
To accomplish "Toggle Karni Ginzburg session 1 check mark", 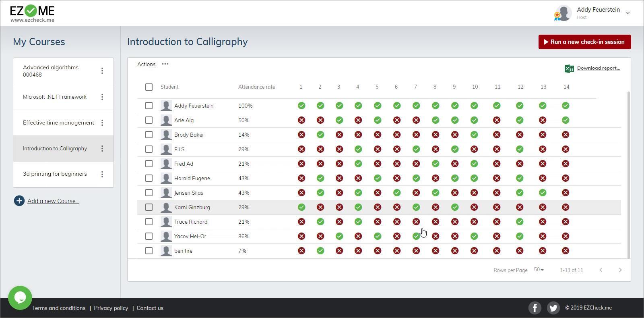I will [x=301, y=207].
